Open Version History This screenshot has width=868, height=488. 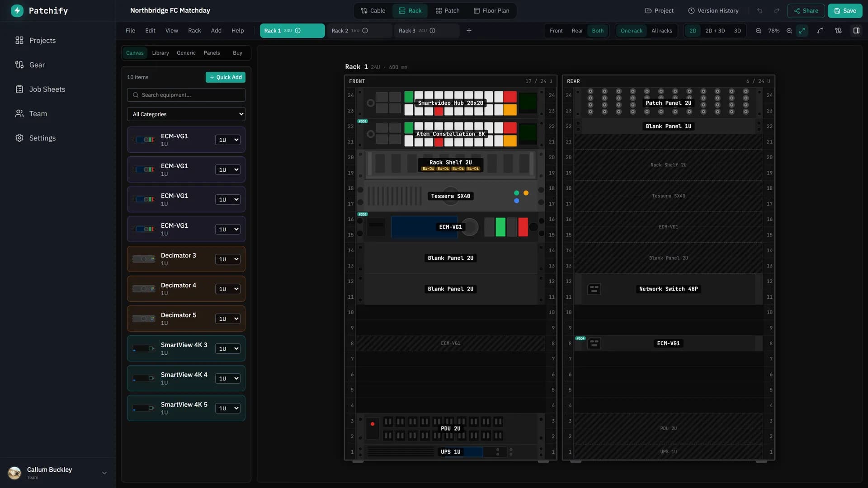point(713,11)
